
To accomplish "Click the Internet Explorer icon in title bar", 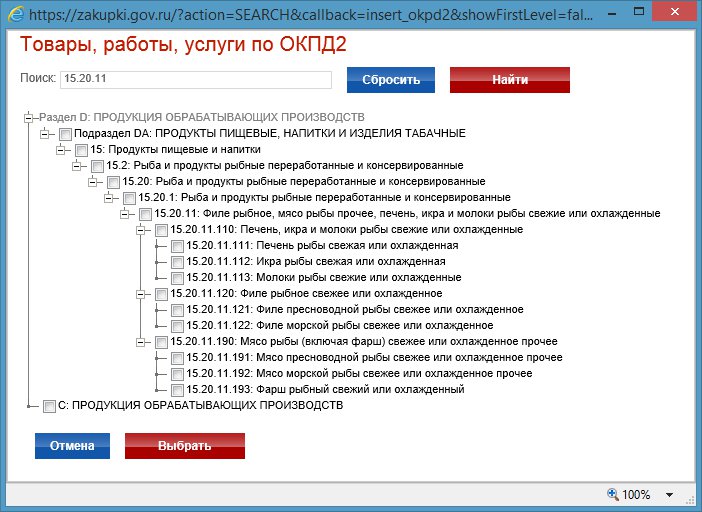I will click(x=15, y=16).
